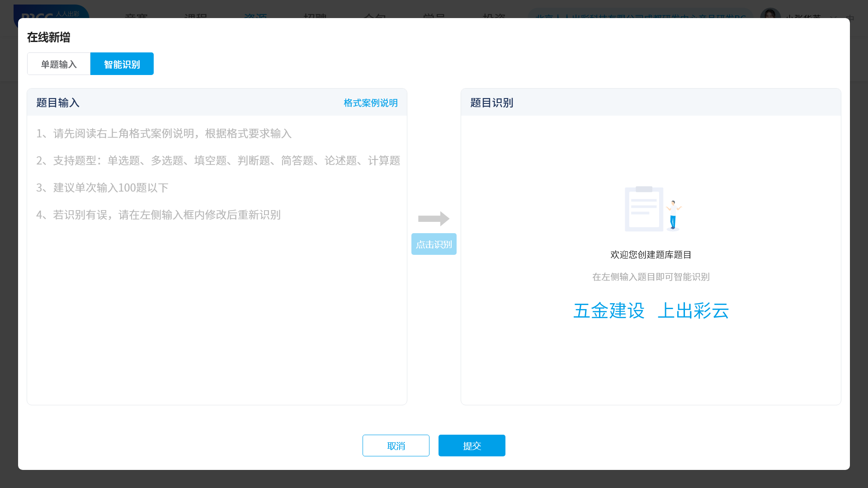
Task: Switch to the 单题输入 tab
Action: tap(59, 64)
